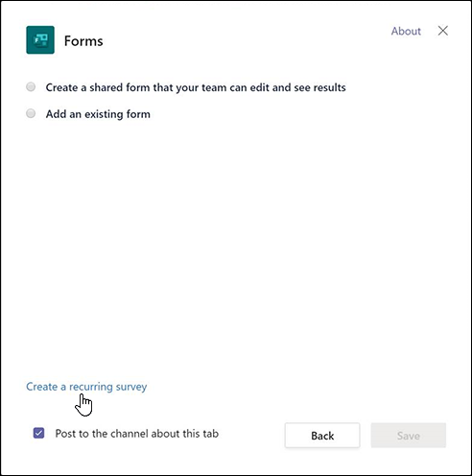The image size is (472, 476).
Task: Select the Create a shared form radio button
Action: pyautogui.click(x=31, y=86)
